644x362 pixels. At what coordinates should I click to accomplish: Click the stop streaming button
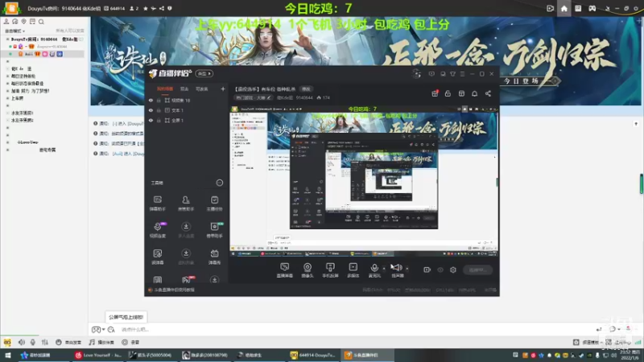(x=477, y=269)
